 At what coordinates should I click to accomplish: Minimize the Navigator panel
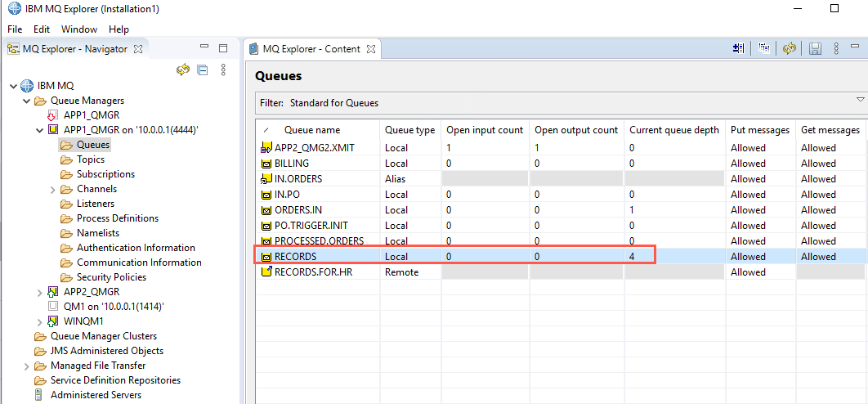204,47
